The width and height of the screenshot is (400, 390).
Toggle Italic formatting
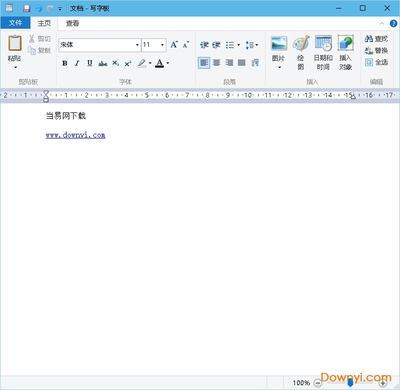point(77,63)
